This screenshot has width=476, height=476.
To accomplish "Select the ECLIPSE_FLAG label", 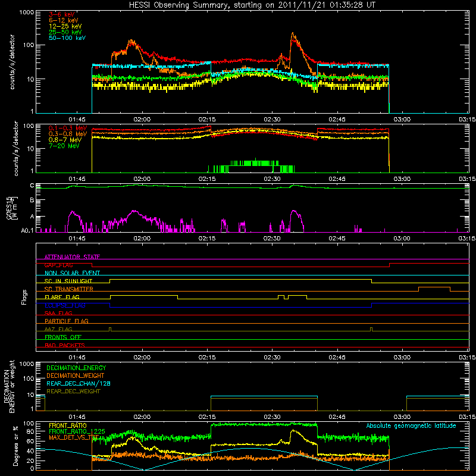I will pos(65,305).
